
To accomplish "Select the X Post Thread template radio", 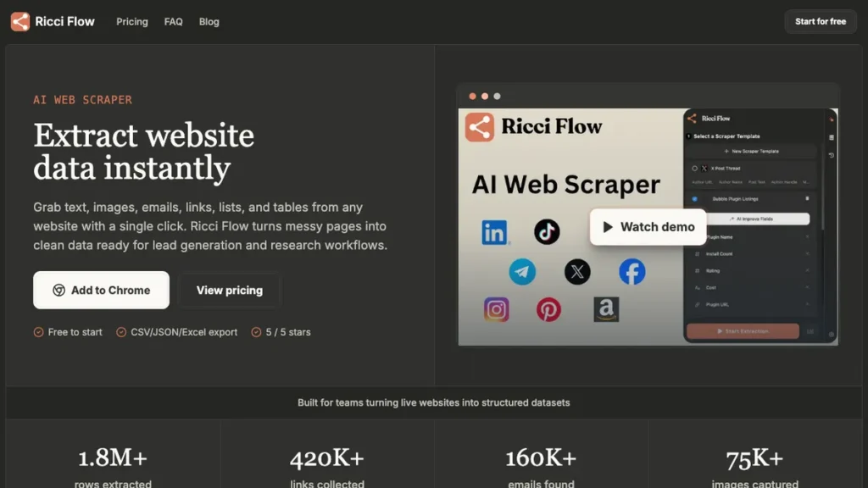I will point(694,169).
